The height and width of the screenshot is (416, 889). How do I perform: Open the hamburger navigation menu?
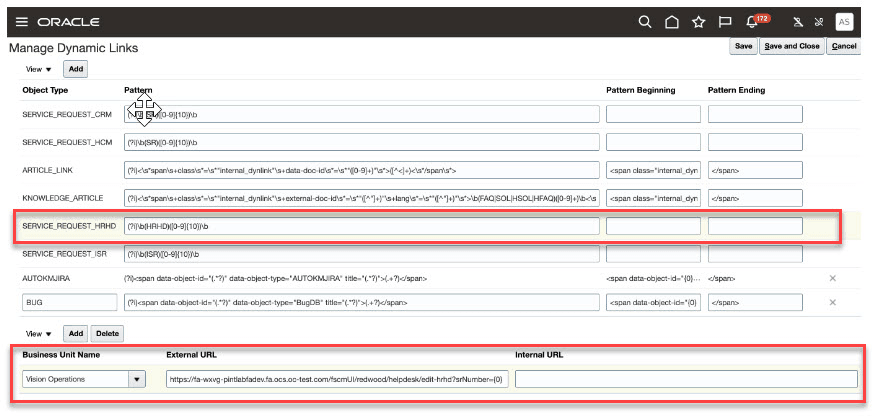point(22,22)
